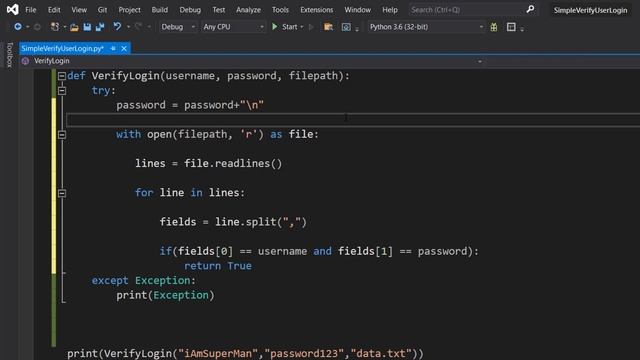The height and width of the screenshot is (360, 640).
Task: Open the View menu
Action: tap(79, 9)
